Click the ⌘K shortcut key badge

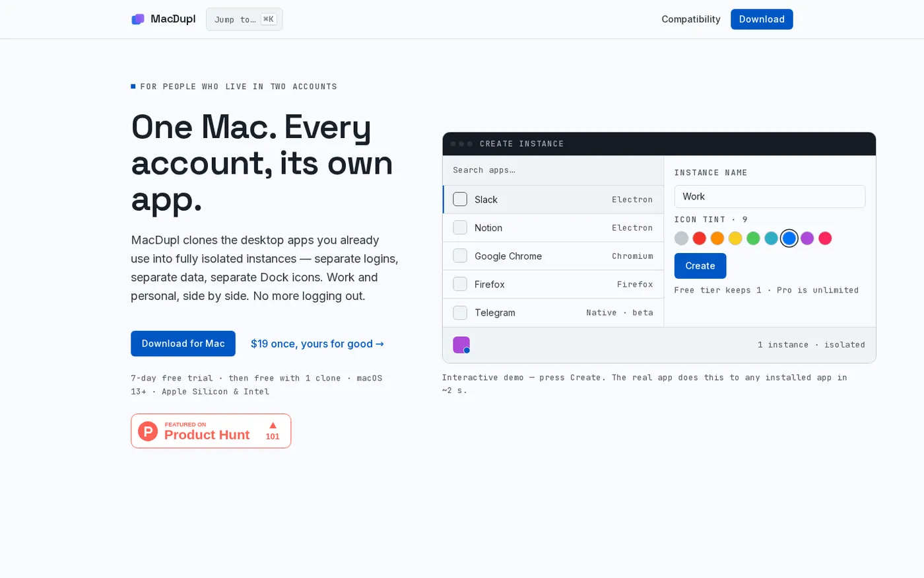(269, 19)
